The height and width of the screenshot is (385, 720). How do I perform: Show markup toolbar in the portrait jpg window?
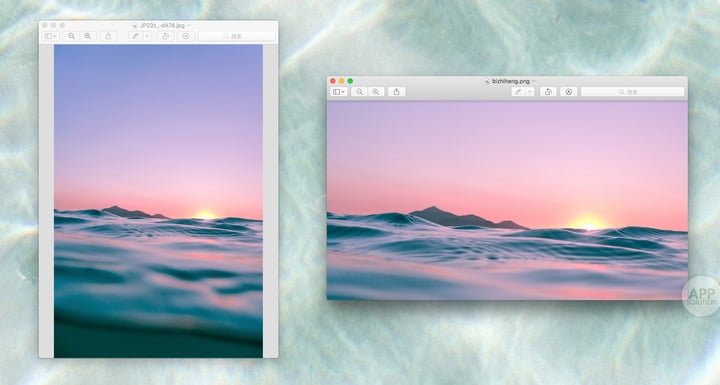coord(186,36)
